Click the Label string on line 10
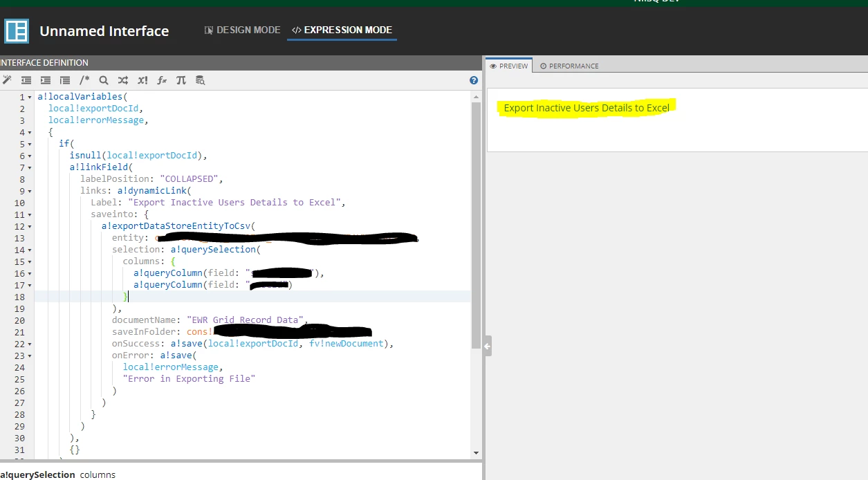 [x=234, y=203]
